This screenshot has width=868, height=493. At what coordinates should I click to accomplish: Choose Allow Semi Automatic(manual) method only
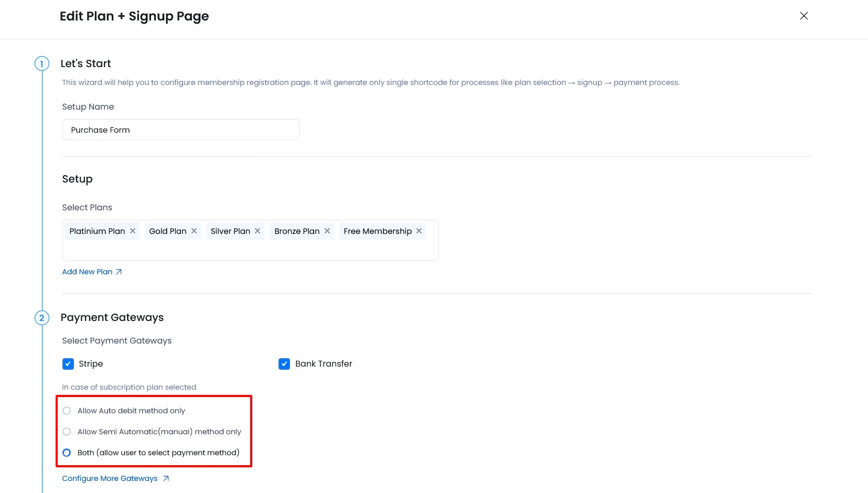pyautogui.click(x=67, y=432)
